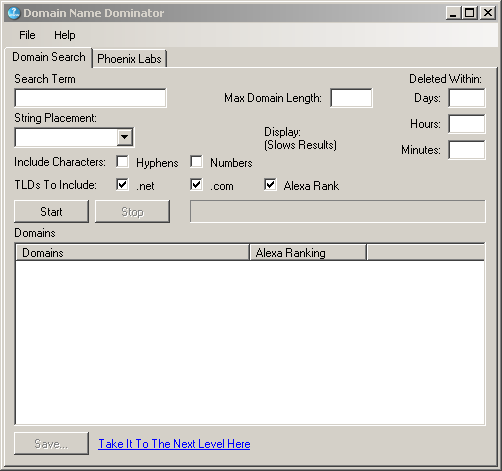Minimize the Domain Name Dominator window
Viewport: 502px width, 471px height.
coord(453,13)
